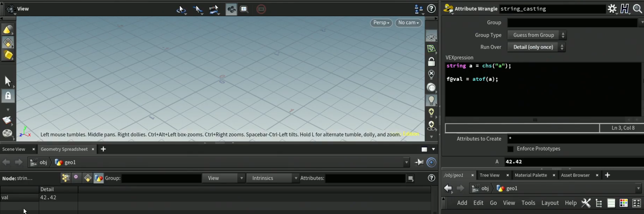644x214 pixels.
Task: Toggle the detail attributes button in spreadsheet
Action: [98, 178]
